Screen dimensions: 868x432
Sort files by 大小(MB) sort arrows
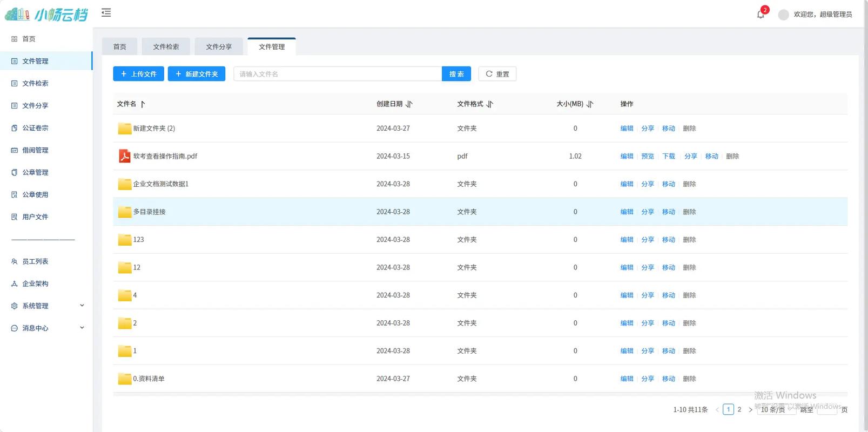589,104
